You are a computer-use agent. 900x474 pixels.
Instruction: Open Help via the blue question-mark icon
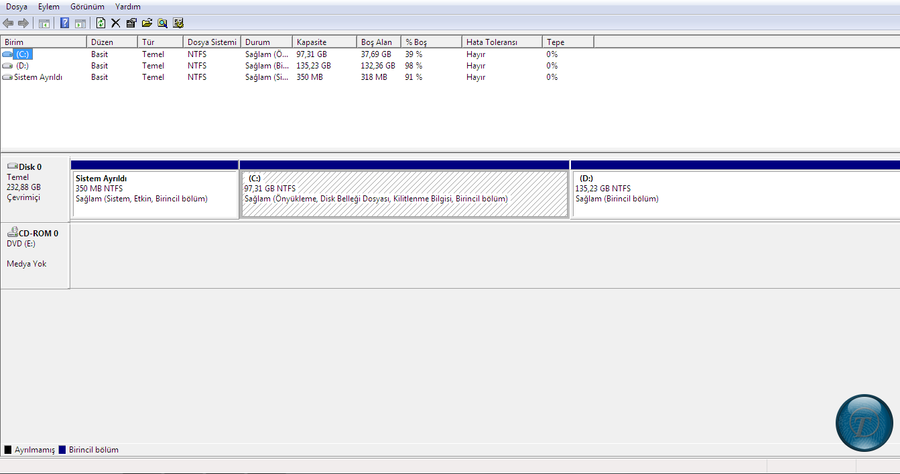pos(65,23)
